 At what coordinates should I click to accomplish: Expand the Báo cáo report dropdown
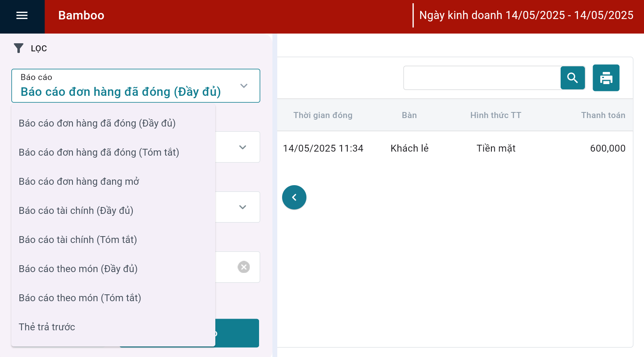click(244, 86)
